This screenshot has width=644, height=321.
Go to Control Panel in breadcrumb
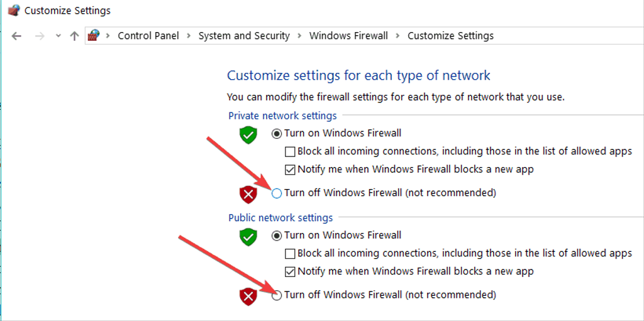click(148, 36)
